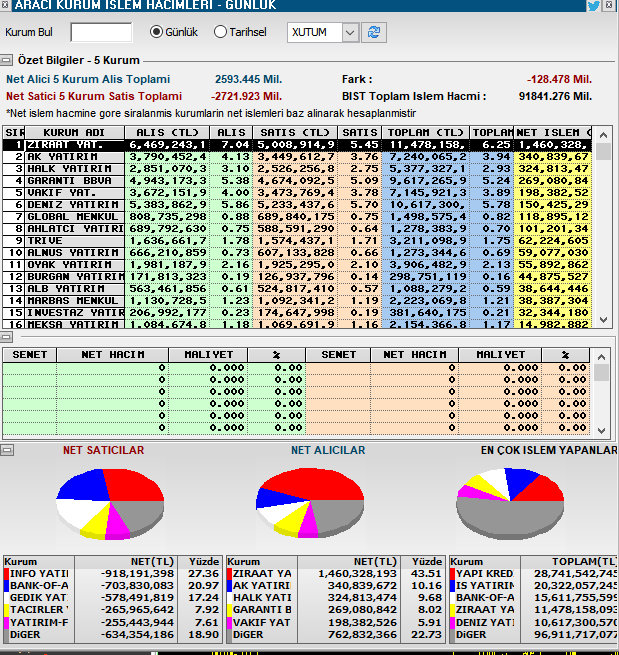Select the DENIZ YATIRIM row
This screenshot has height=655, width=619.
tap(297, 205)
